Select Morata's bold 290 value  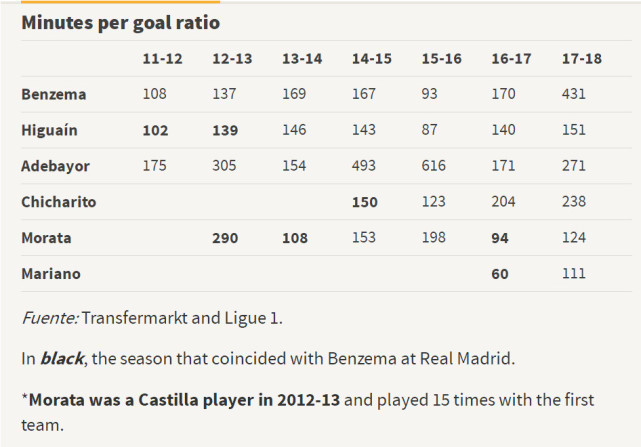(225, 238)
